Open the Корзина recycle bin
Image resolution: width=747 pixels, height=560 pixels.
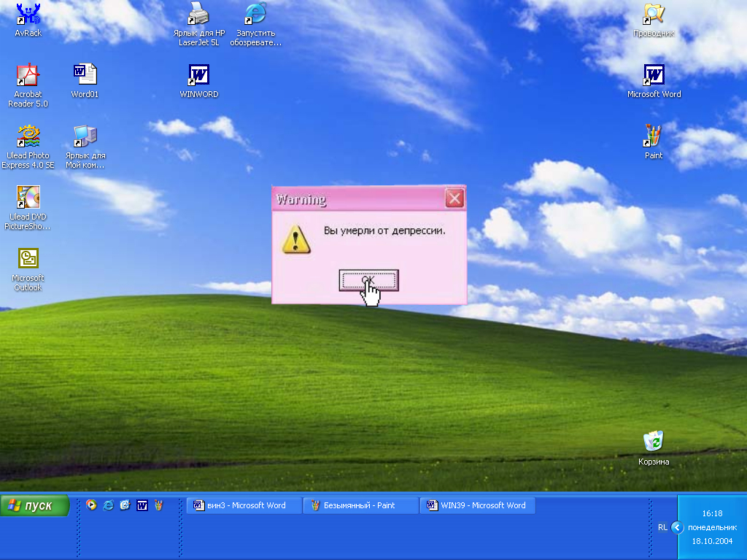click(654, 448)
